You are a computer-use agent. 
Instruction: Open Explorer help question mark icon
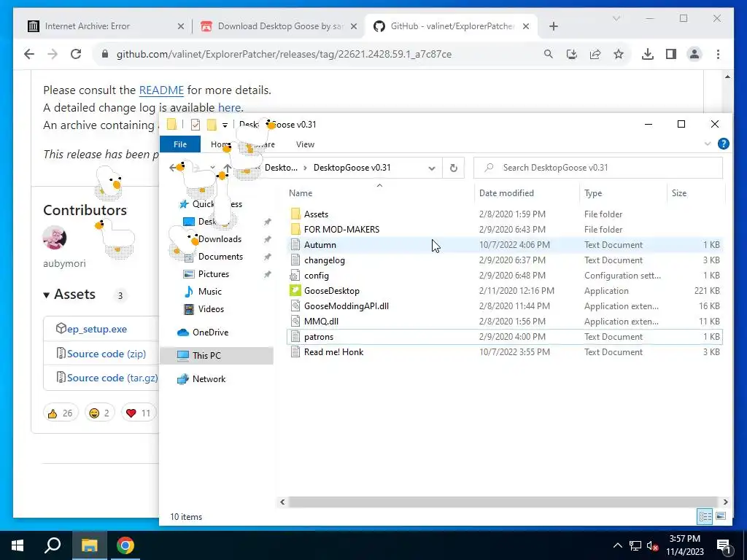(x=723, y=144)
